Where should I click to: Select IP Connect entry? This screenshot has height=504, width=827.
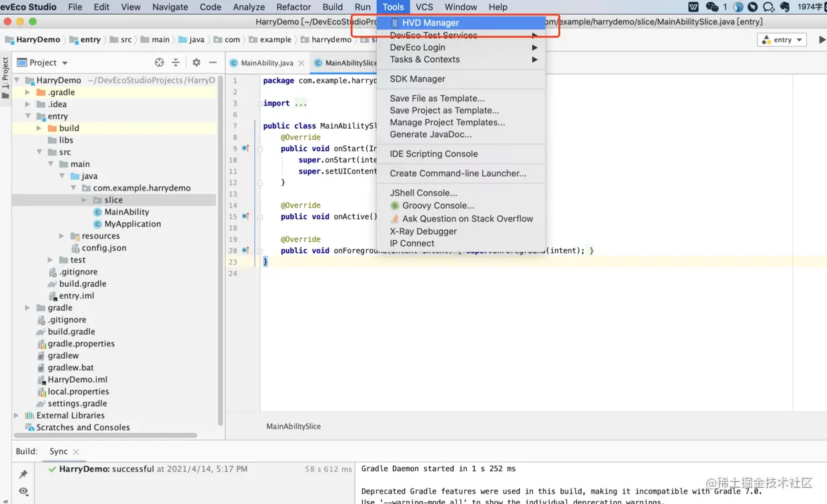point(462,243)
